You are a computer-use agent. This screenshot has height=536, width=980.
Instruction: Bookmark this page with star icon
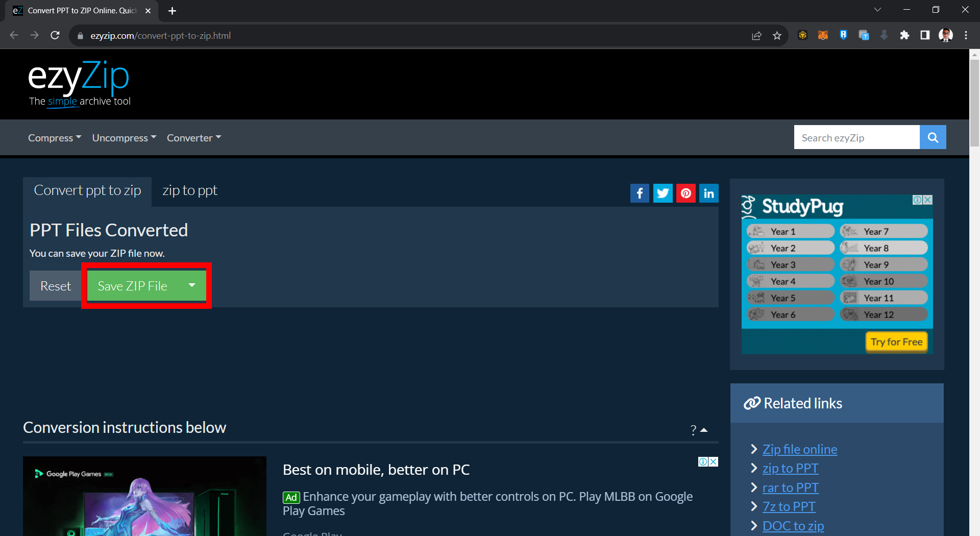click(x=777, y=36)
